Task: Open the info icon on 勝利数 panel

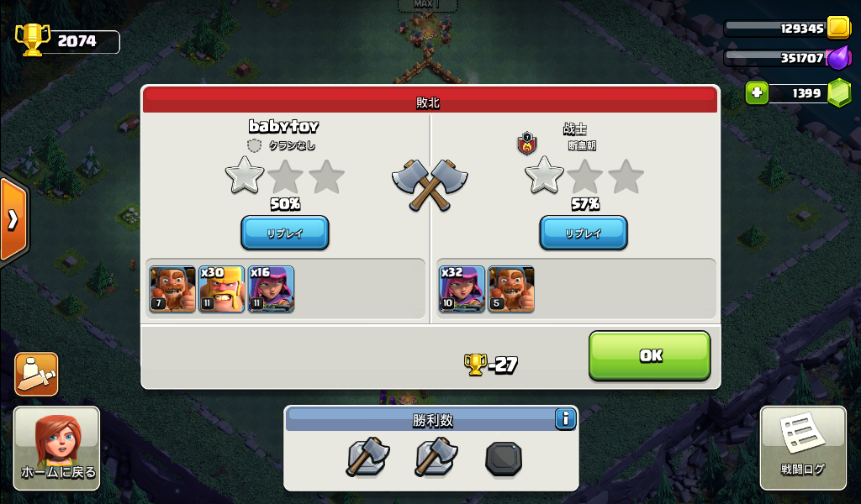Action: [565, 419]
